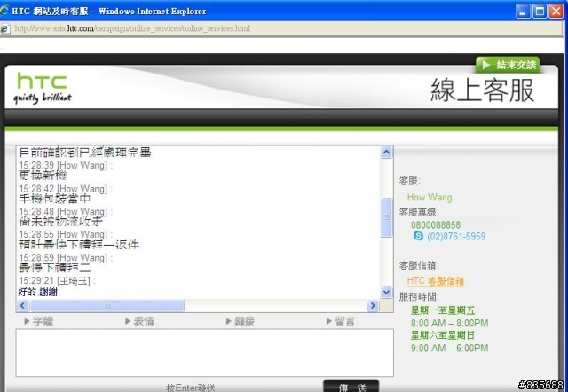The width and height of the screenshot is (568, 392).
Task: Click the 15:28:48 [How Wang] message header
Action: click(x=66, y=211)
